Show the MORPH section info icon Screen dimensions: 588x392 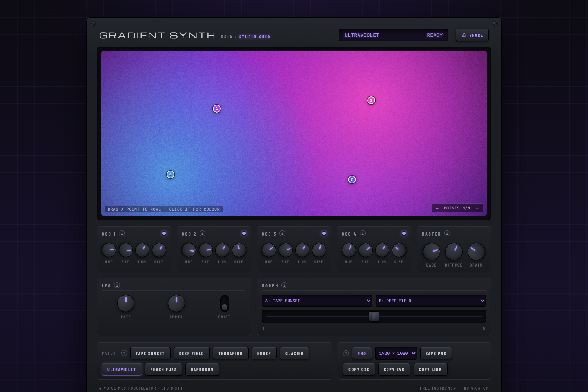pos(285,285)
